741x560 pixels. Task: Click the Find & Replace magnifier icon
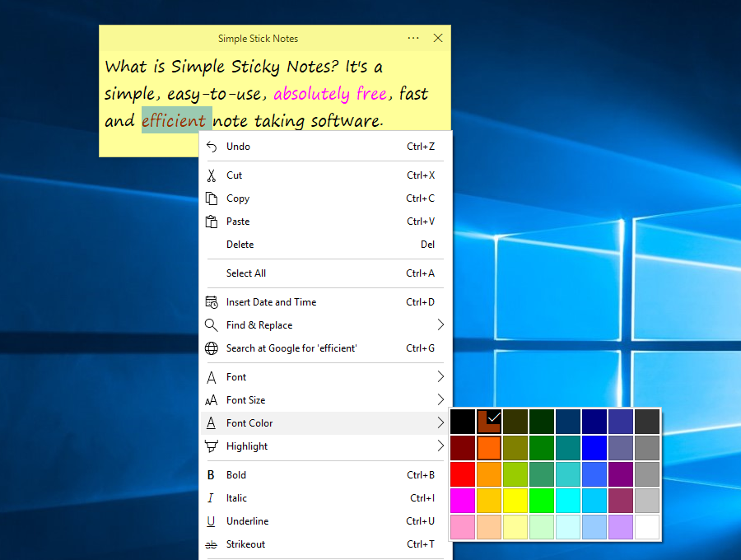click(x=212, y=324)
